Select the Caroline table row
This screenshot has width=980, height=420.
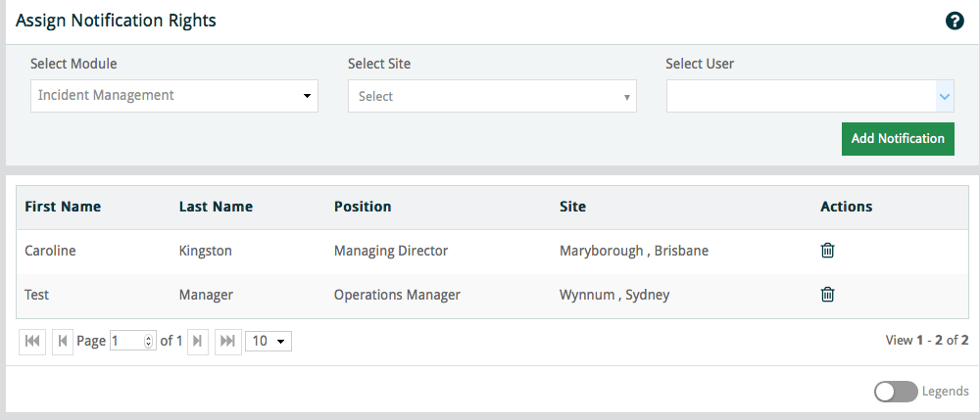tap(50, 251)
